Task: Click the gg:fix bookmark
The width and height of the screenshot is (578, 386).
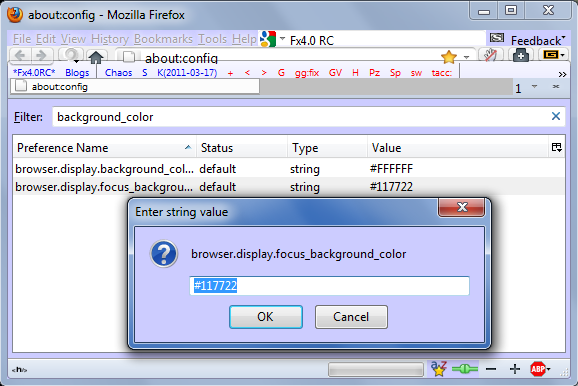Action: [x=307, y=73]
